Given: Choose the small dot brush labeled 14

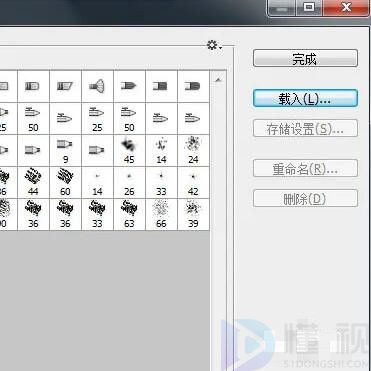Looking at the screenshot, I should [97, 182].
